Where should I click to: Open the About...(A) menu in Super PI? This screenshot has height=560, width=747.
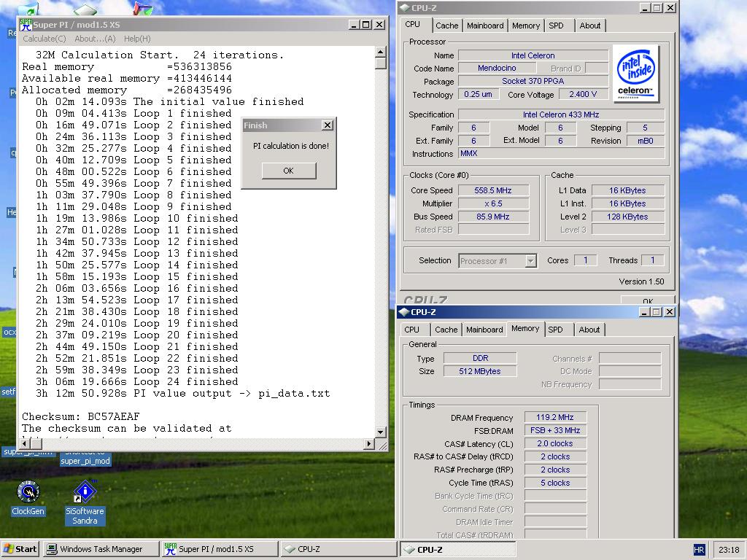pos(95,39)
